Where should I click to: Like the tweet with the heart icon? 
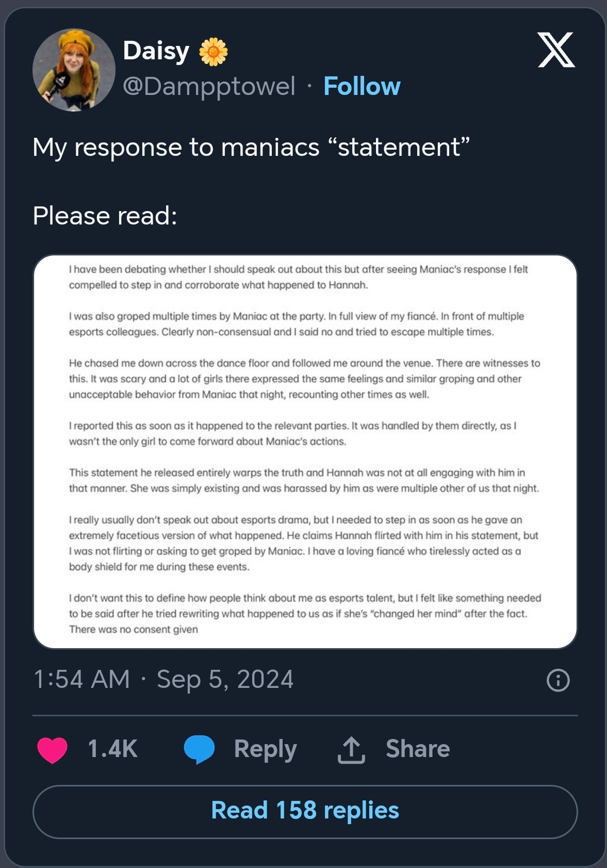point(52,749)
